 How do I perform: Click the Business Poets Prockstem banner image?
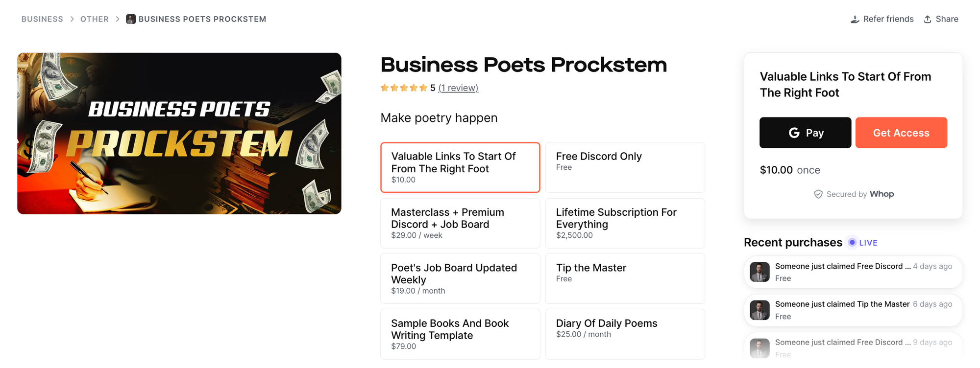179,133
